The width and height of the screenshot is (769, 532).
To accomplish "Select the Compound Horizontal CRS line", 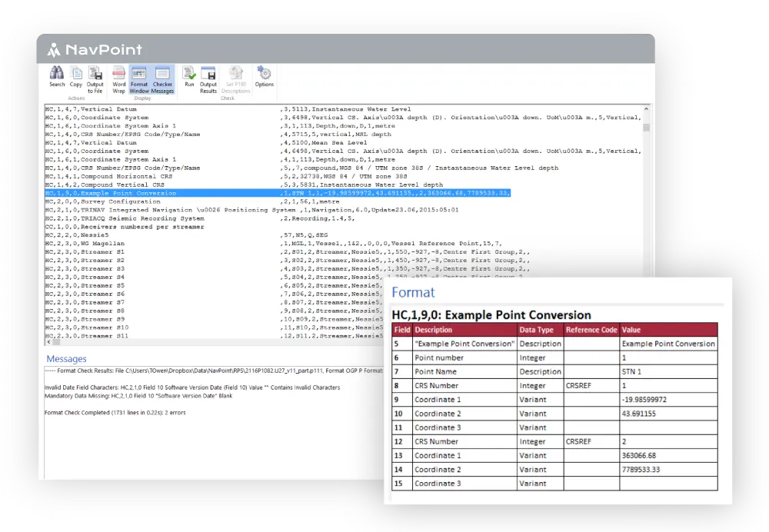I will point(226,177).
